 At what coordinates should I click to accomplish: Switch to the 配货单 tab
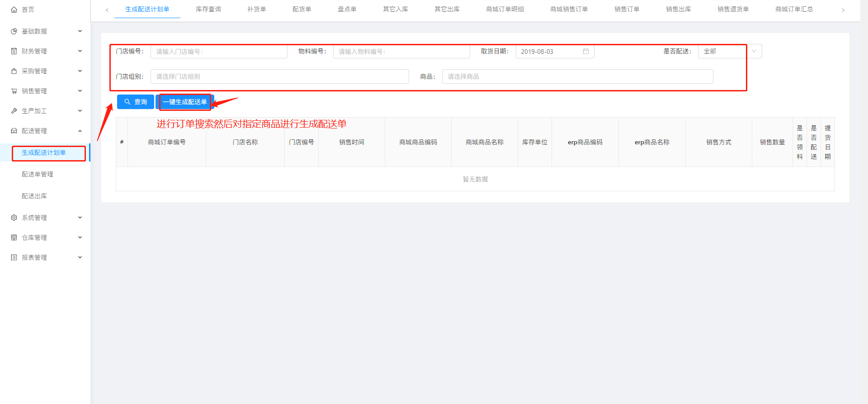click(302, 9)
